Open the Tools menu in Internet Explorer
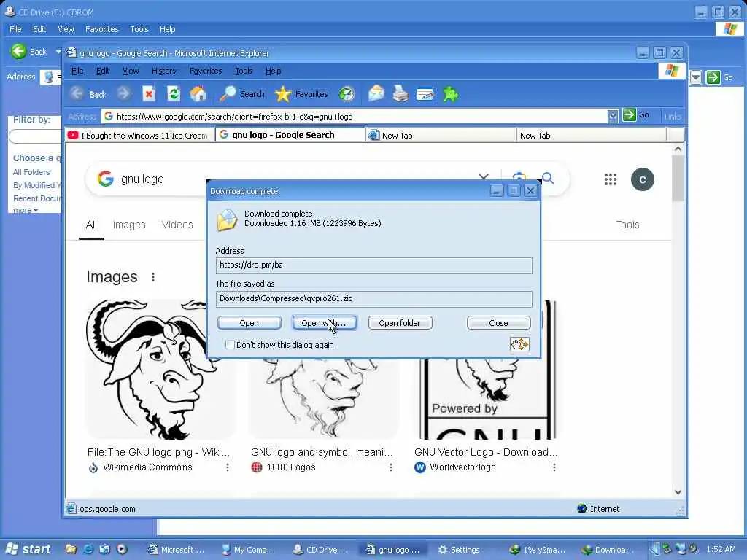This screenshot has height=560, width=747. (244, 71)
